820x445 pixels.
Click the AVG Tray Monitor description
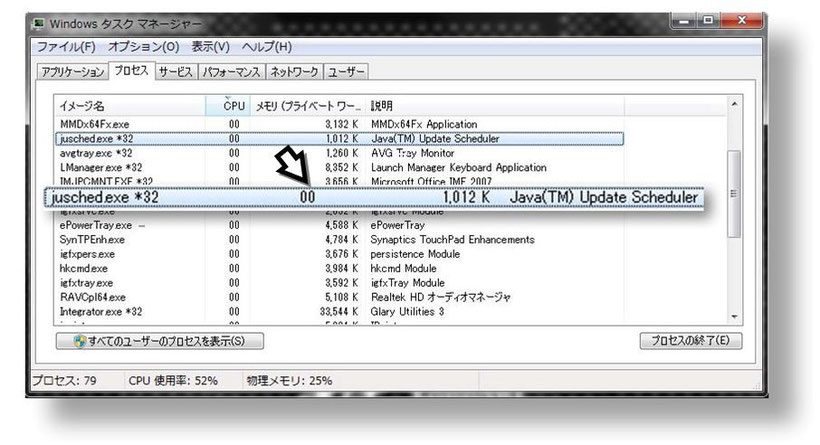coord(413,153)
